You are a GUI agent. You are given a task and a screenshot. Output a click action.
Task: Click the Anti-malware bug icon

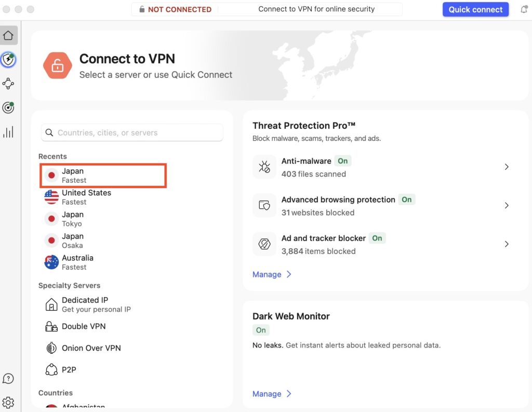264,167
